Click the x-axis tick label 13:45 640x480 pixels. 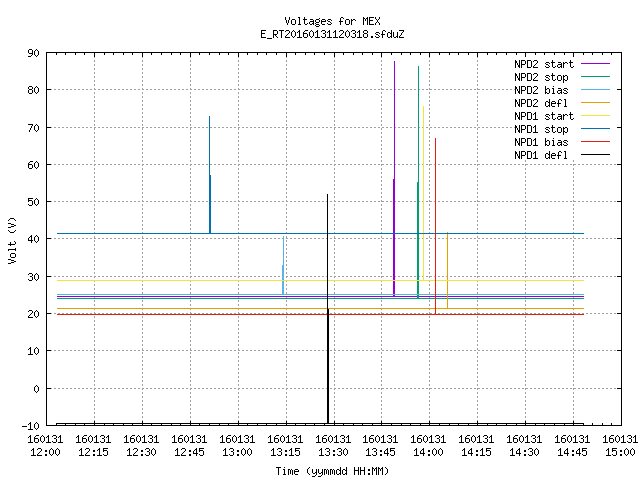click(380, 452)
